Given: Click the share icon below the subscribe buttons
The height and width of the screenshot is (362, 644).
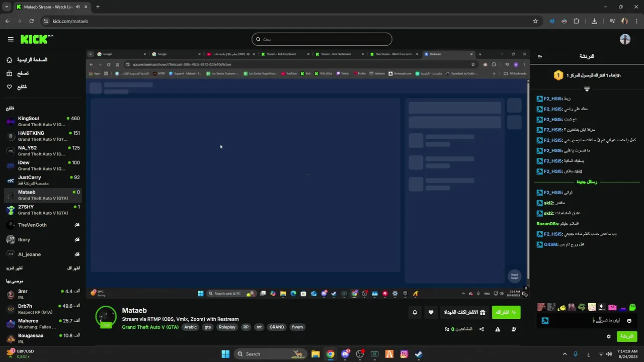Looking at the screenshot, I should [x=481, y=329].
